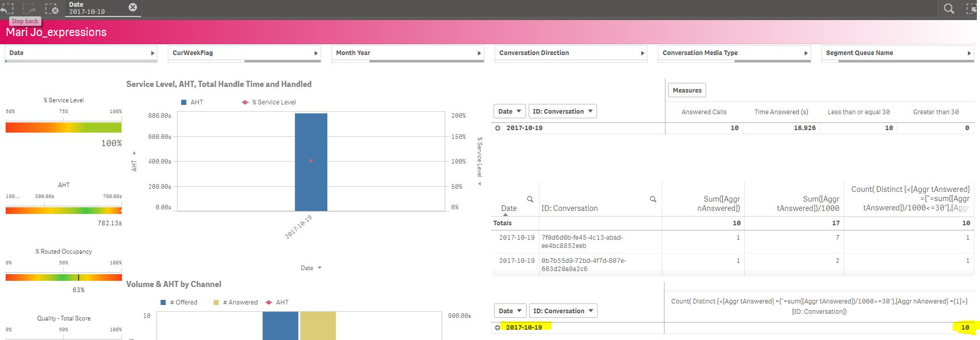Image resolution: width=980 pixels, height=340 pixels.
Task: Click the Answered Calls column header
Action: pyautogui.click(x=704, y=112)
